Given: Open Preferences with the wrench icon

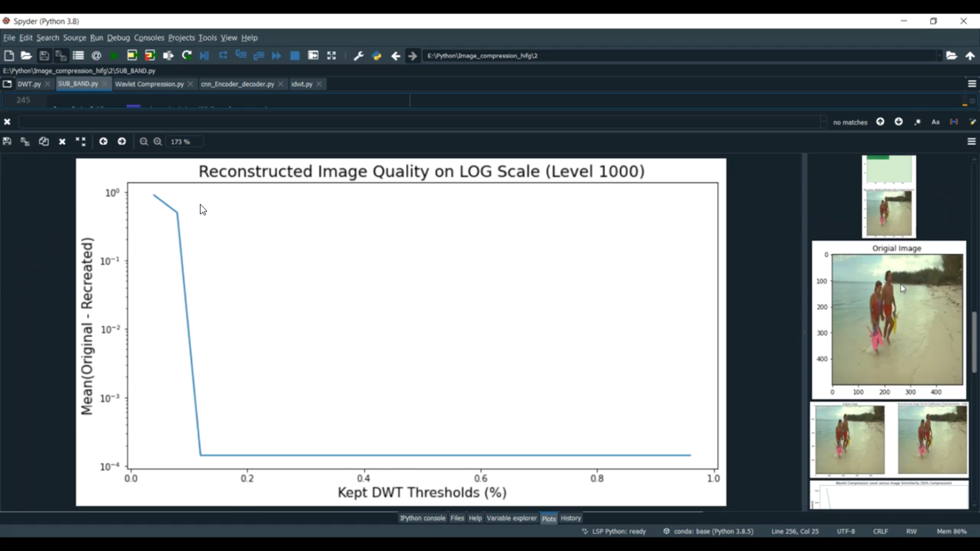Looking at the screenshot, I should click(x=359, y=56).
